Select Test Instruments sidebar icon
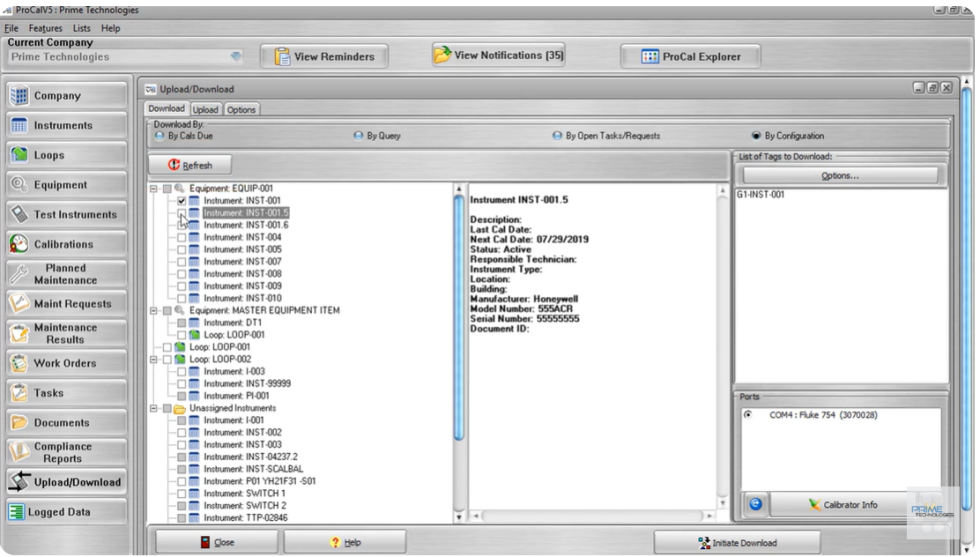Viewport: 980px width, 557px height. [x=19, y=214]
